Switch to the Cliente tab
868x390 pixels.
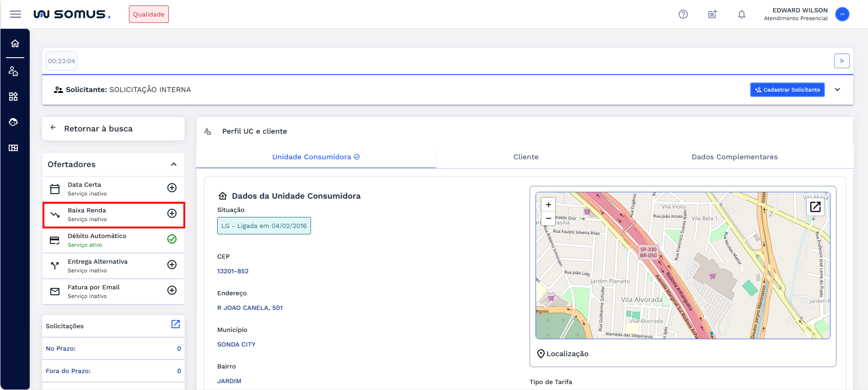525,157
